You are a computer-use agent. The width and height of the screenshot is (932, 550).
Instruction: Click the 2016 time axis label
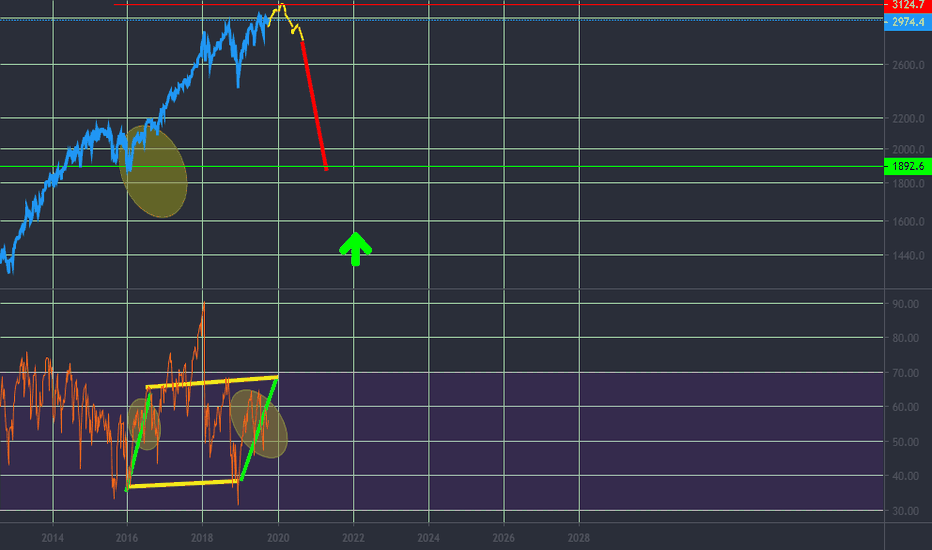[x=127, y=538]
